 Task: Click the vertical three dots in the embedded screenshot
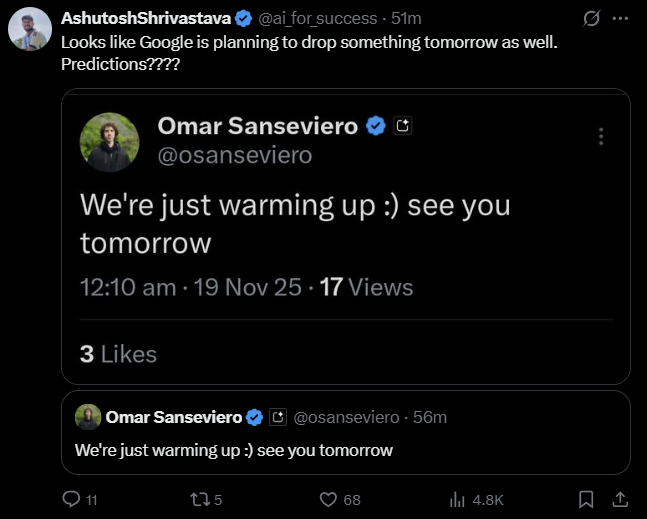pyautogui.click(x=600, y=137)
